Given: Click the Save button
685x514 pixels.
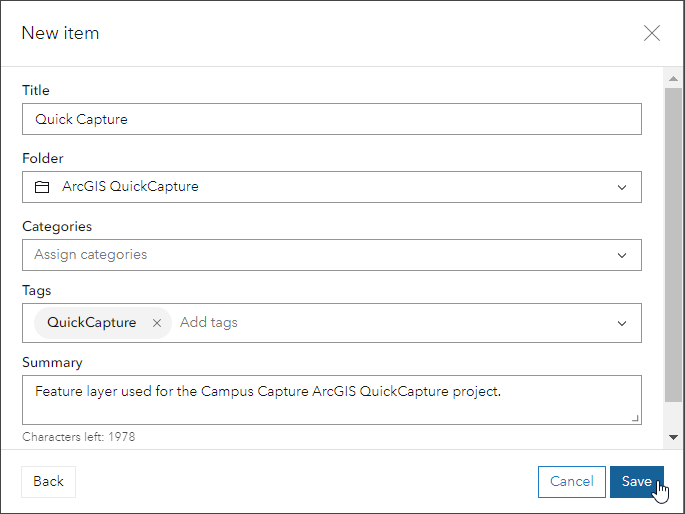Looking at the screenshot, I should pyautogui.click(x=637, y=481).
